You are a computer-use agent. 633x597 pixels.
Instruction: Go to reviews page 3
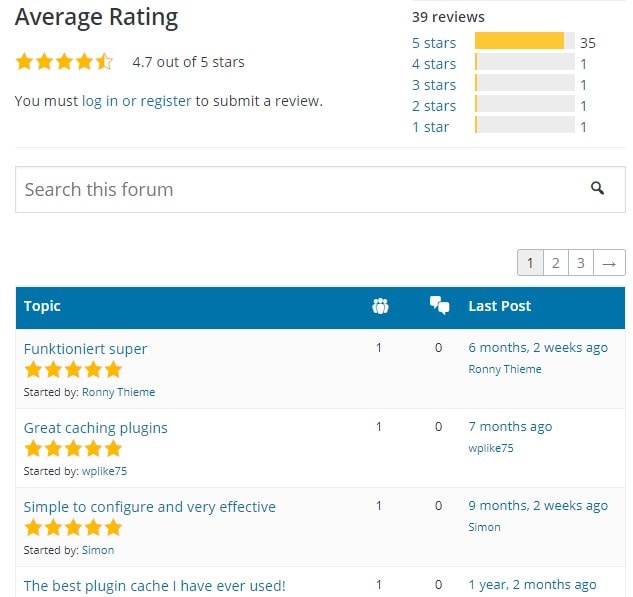581,263
